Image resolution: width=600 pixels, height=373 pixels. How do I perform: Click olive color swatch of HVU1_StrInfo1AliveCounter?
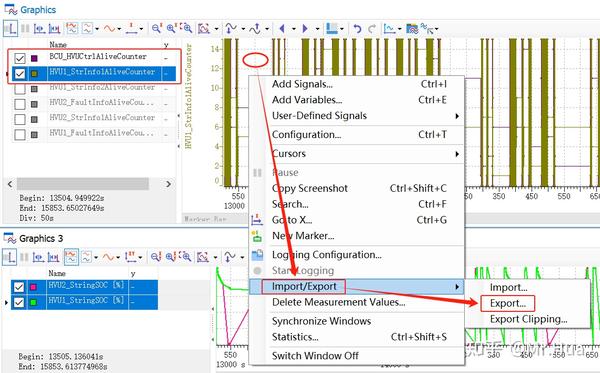pos(34,73)
